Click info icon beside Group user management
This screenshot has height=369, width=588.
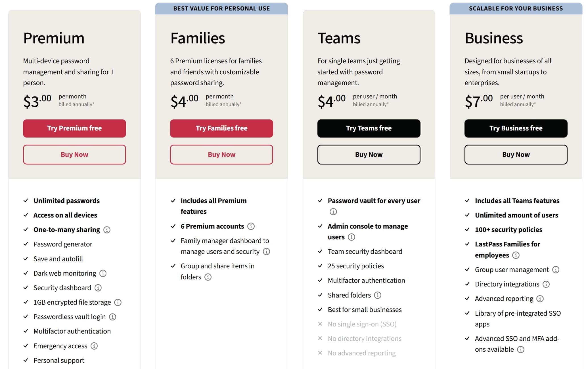click(556, 270)
